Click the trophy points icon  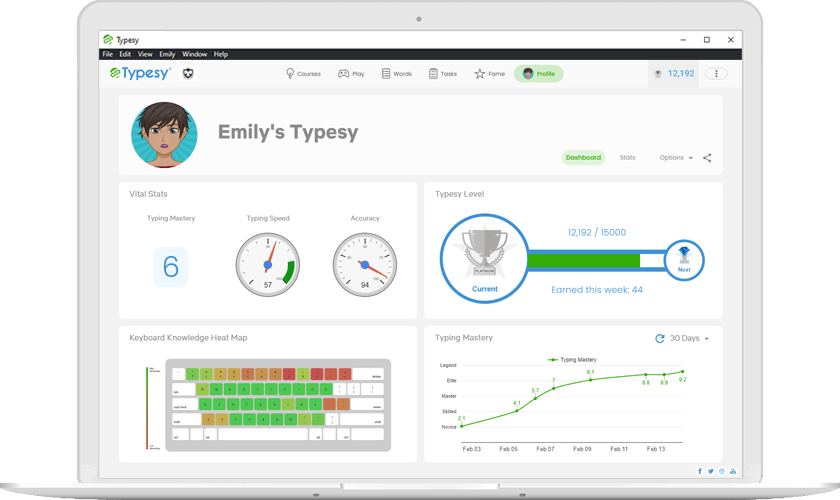coord(658,74)
